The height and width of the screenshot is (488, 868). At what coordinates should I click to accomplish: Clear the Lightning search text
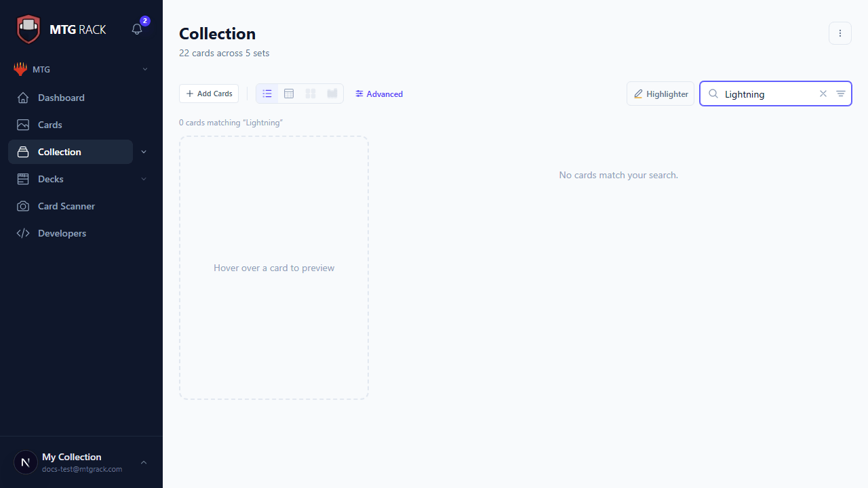coord(823,94)
